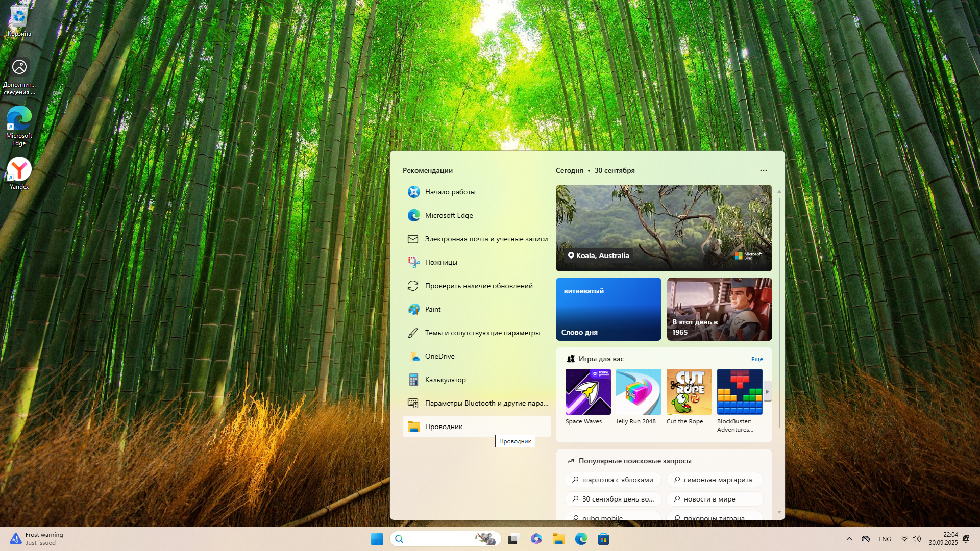The width and height of the screenshot is (980, 551).
Task: Launch Copilot from the taskbar
Action: 536,539
